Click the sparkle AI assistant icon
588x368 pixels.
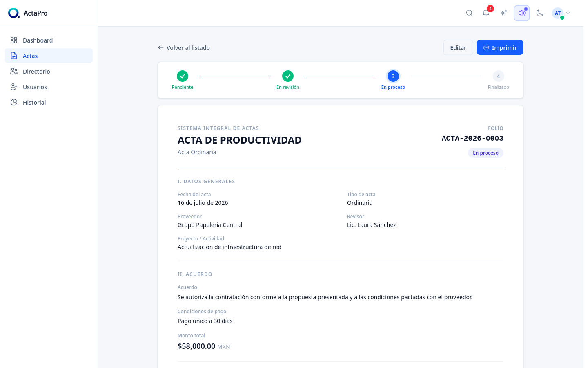pyautogui.click(x=504, y=13)
